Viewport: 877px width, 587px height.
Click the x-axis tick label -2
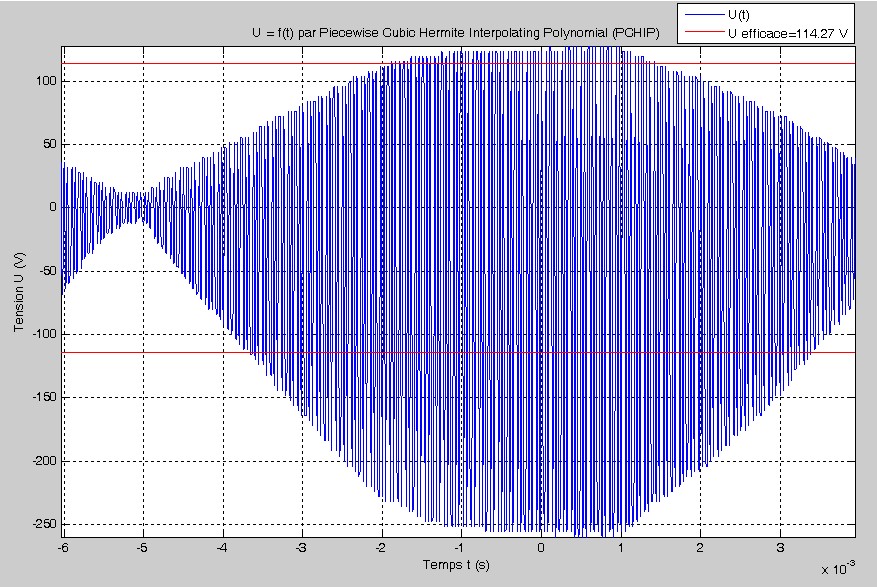coord(381,548)
